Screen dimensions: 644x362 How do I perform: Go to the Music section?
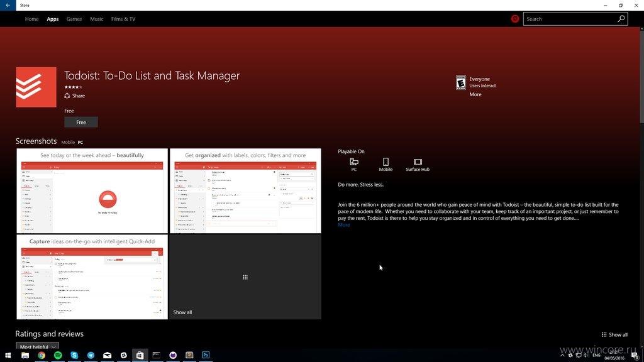[96, 19]
